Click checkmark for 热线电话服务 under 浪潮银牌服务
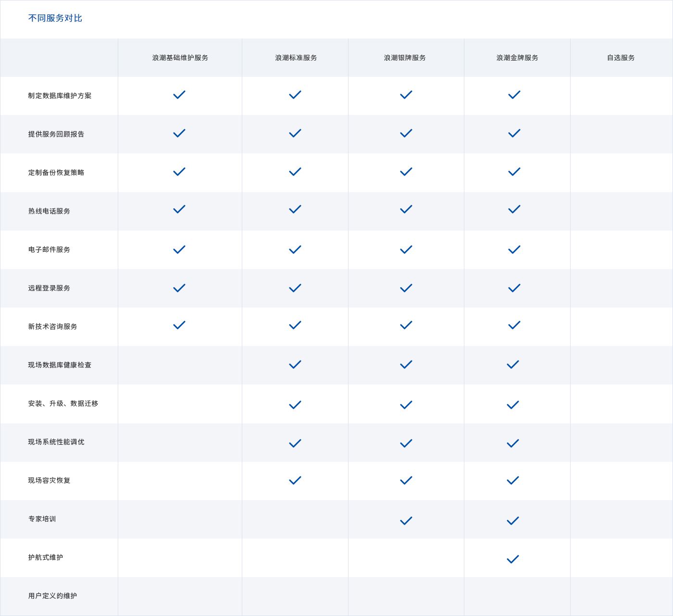This screenshot has height=616, width=673. 406,209
